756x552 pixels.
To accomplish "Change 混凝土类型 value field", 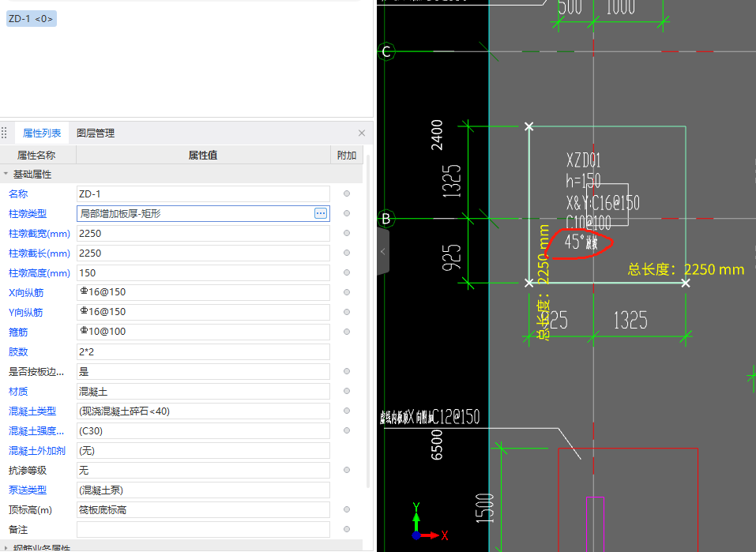I will 203,411.
